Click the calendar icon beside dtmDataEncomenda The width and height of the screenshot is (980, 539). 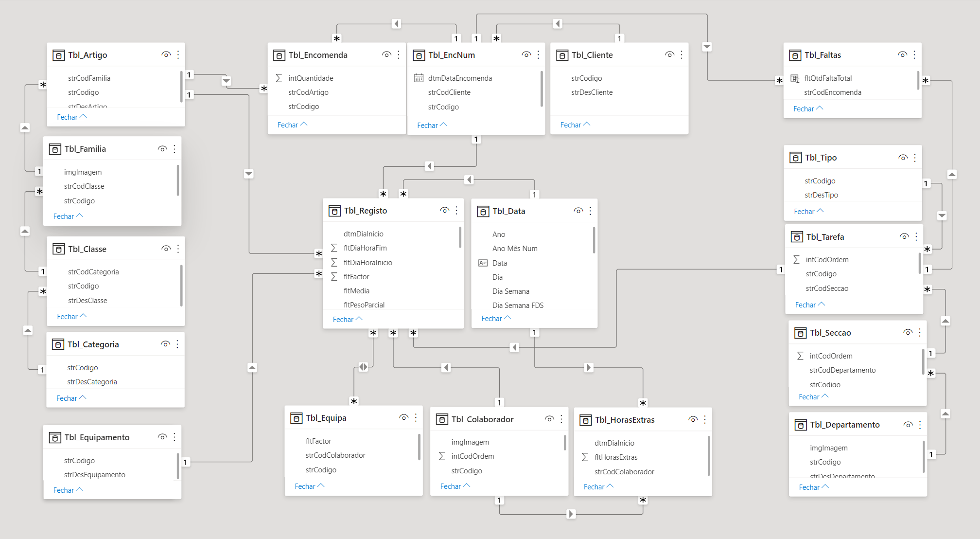tap(418, 78)
